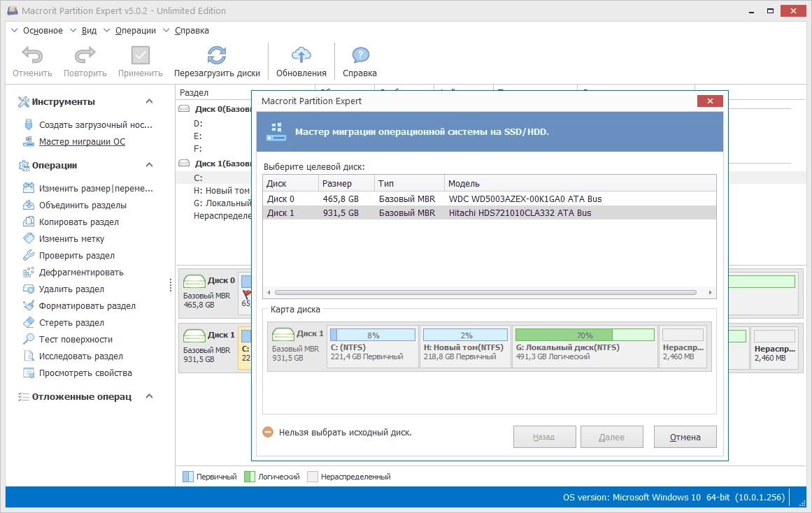Collapse the Отложенные операции section

click(149, 396)
